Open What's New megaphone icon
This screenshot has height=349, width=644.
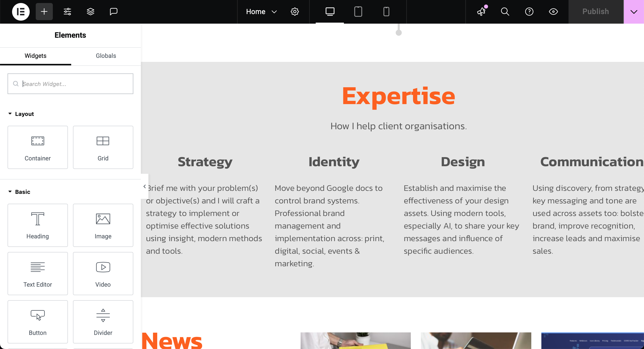481,12
